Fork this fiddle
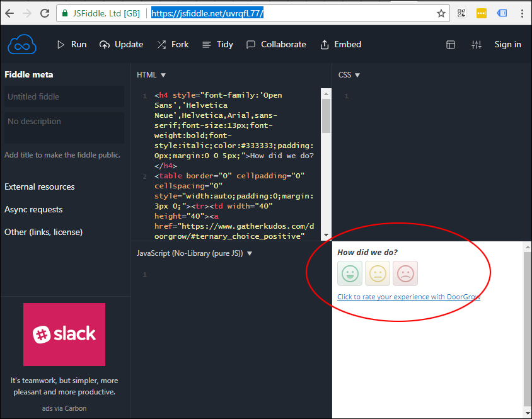The image size is (532, 419). coord(173,45)
